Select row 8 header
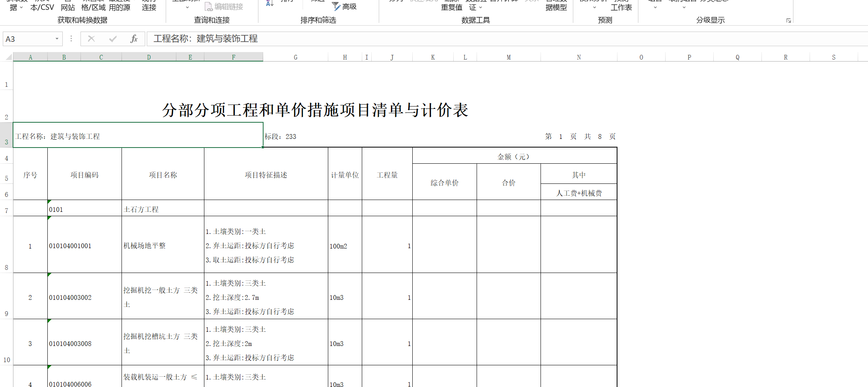Image resolution: width=868 pixels, height=387 pixels. (6, 244)
